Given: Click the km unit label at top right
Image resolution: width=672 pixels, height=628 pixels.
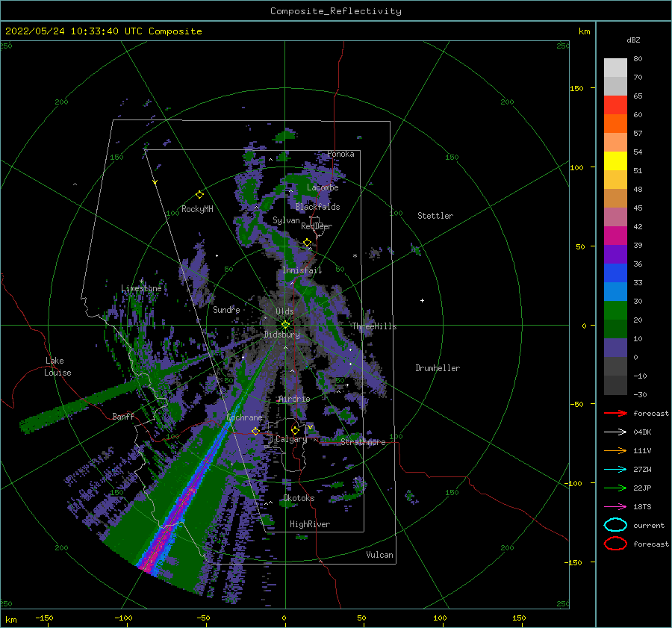Looking at the screenshot, I should (584, 31).
